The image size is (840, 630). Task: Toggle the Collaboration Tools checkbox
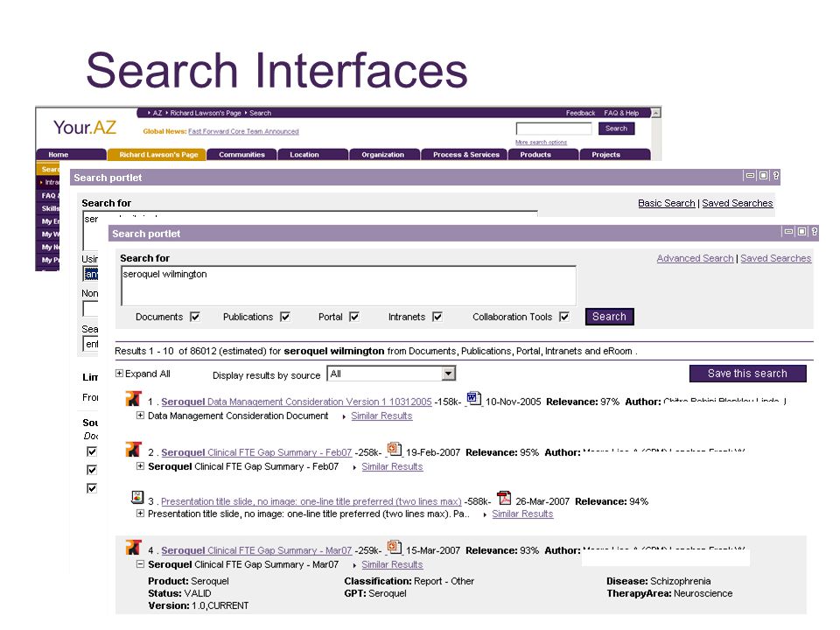pyautogui.click(x=564, y=317)
